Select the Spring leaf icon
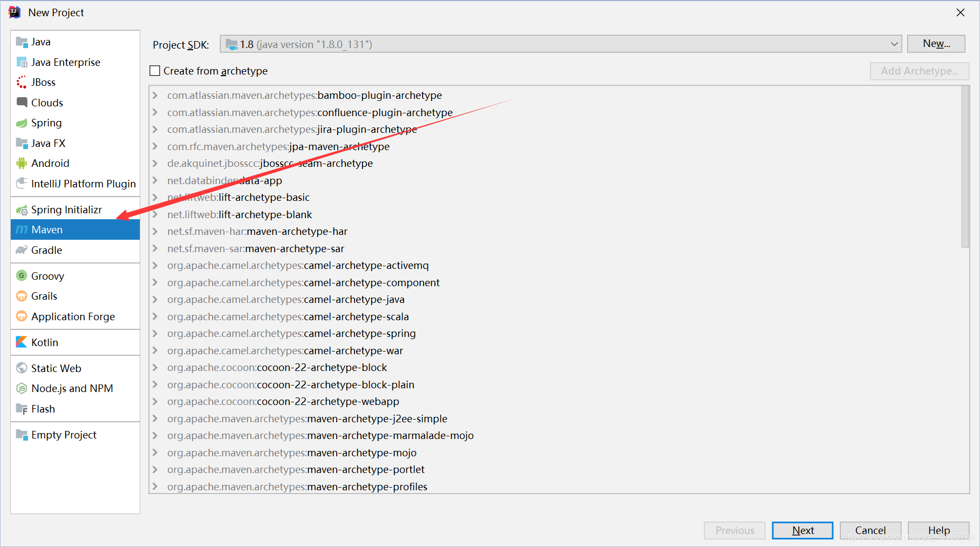The height and width of the screenshot is (547, 980). click(x=22, y=123)
